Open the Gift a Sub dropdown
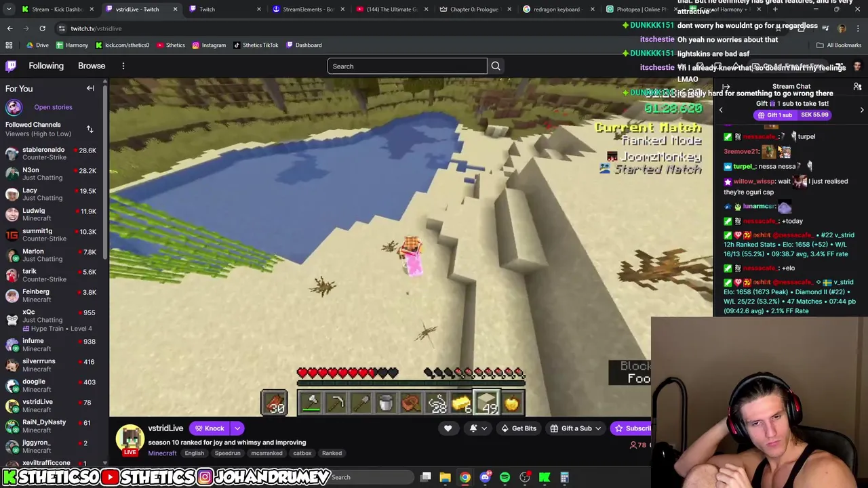Image resolution: width=868 pixels, height=488 pixels. (x=576, y=428)
